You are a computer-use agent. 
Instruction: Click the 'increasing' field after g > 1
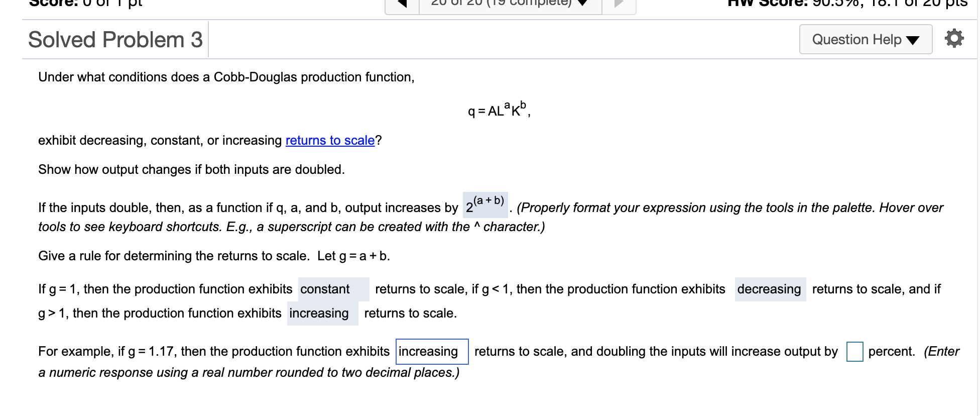click(322, 314)
